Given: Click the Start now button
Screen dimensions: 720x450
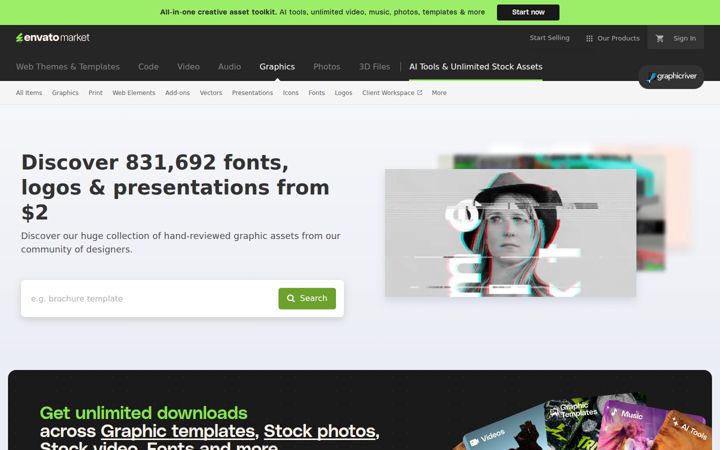Looking at the screenshot, I should pos(528,12).
